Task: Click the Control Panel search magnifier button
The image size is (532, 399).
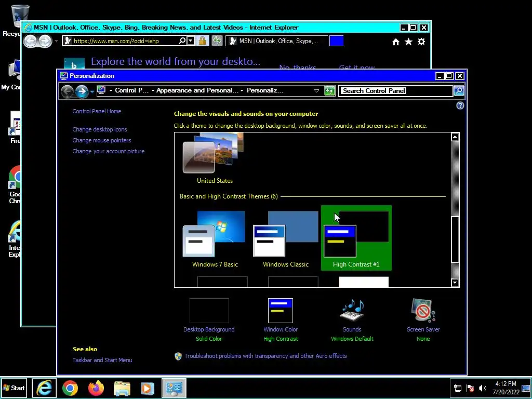Action: coord(458,90)
